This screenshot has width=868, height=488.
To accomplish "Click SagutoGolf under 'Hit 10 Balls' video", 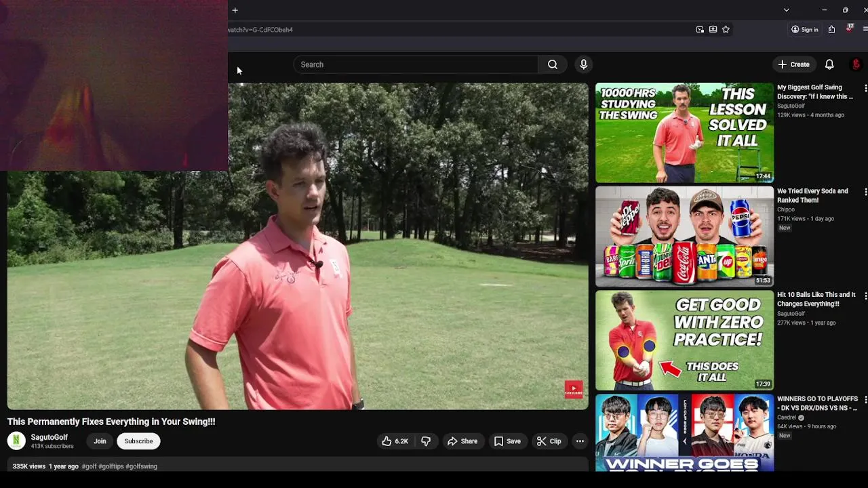I will [x=791, y=314].
